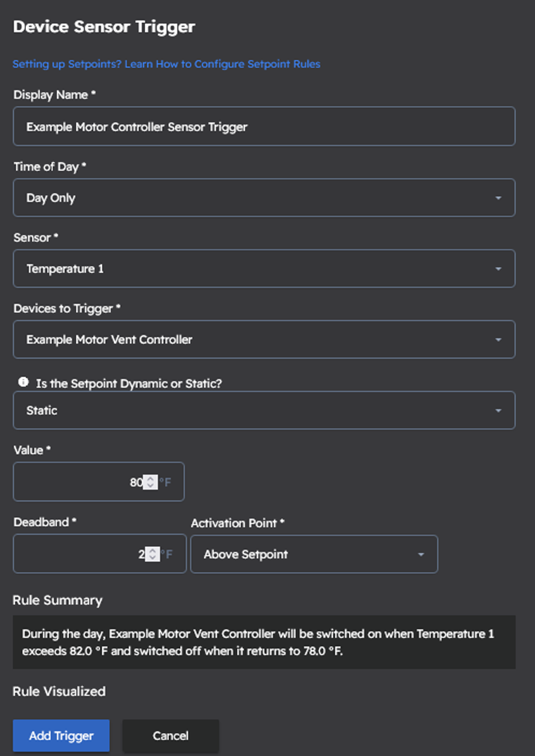Expand the Sensor dropdown showing Temperature 1
The width and height of the screenshot is (535, 756).
[x=263, y=269]
